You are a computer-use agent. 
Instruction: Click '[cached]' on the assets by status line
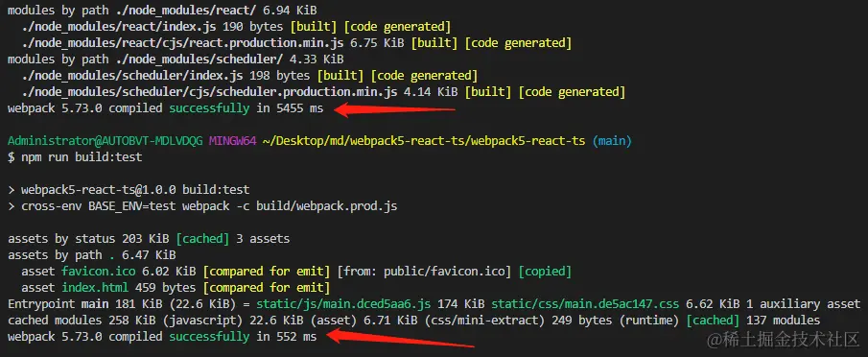[x=202, y=239]
